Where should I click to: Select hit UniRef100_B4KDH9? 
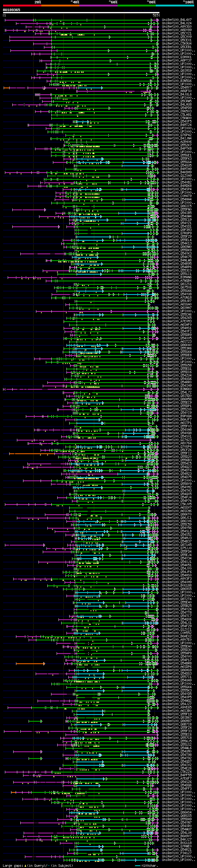[177, 172]
